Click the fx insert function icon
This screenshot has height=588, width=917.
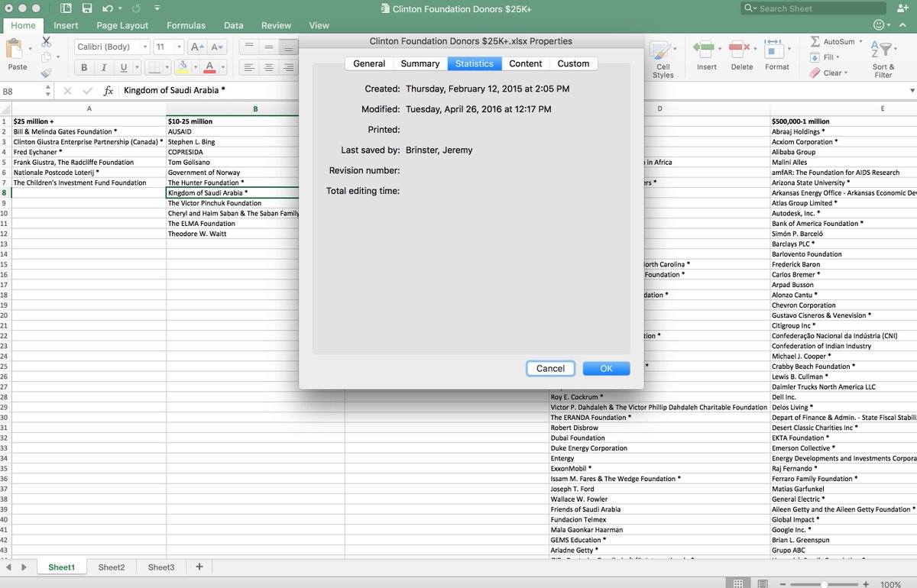pos(109,90)
